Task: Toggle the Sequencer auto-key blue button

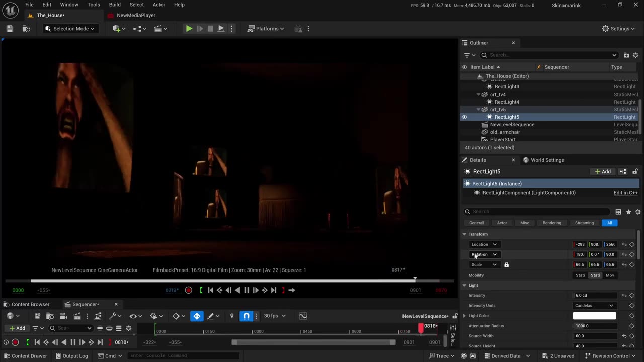Action: 197,316
